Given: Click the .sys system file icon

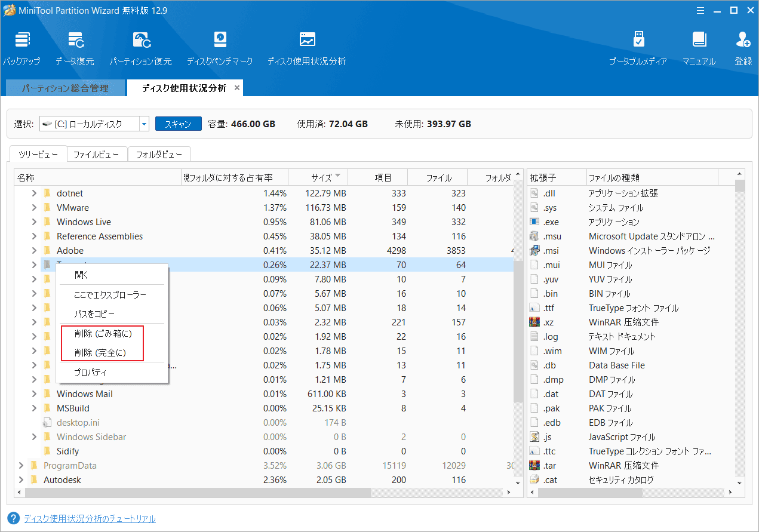Looking at the screenshot, I should 534,208.
